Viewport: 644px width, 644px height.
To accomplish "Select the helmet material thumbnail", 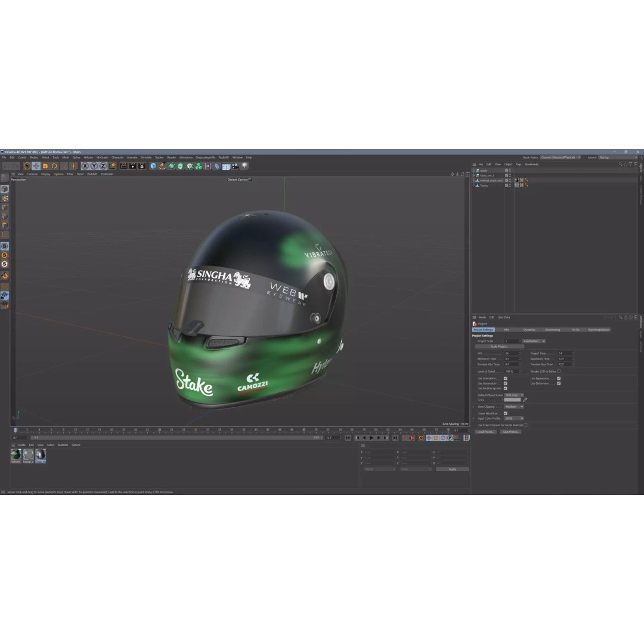I will (16, 454).
